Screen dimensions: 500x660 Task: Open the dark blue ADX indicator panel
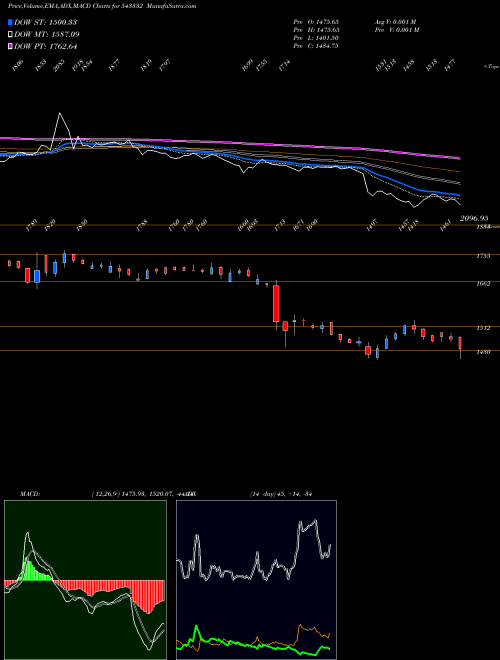point(256,580)
